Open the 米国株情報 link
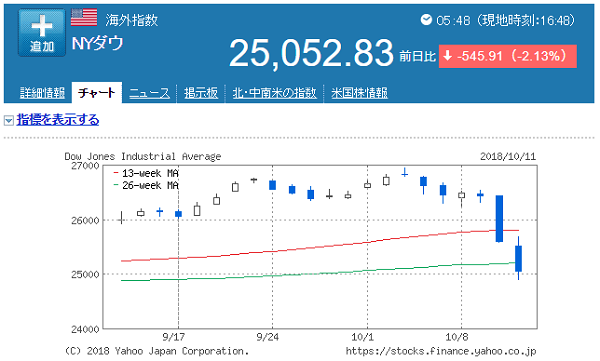This screenshot has width=600, height=361. (359, 93)
